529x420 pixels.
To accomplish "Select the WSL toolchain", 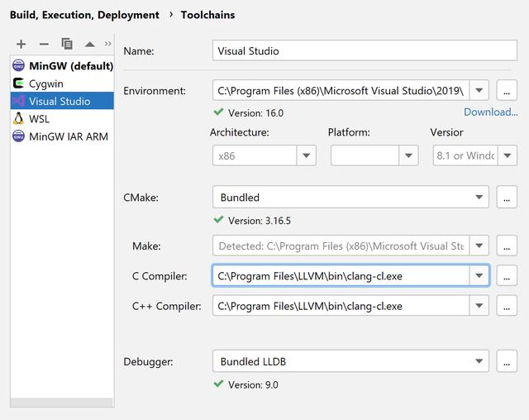I will point(62,119).
